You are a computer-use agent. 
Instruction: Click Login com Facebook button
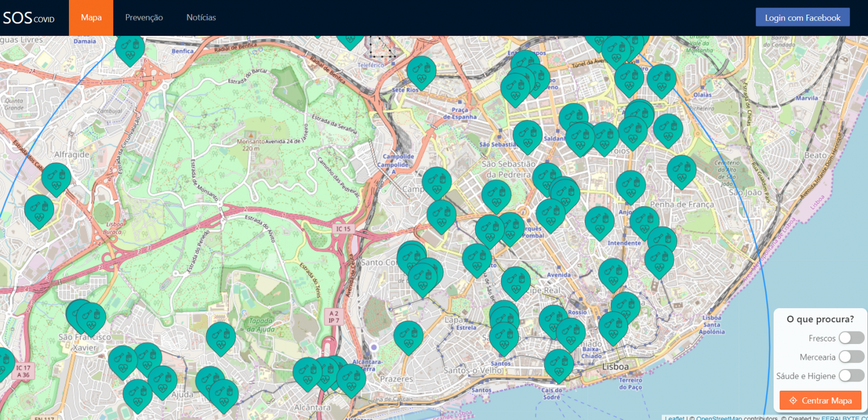(803, 17)
